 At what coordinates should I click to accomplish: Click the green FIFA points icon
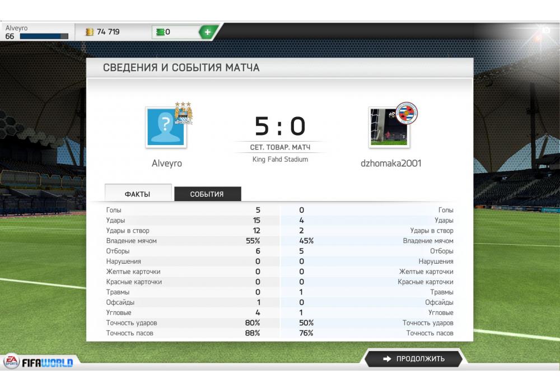(160, 32)
